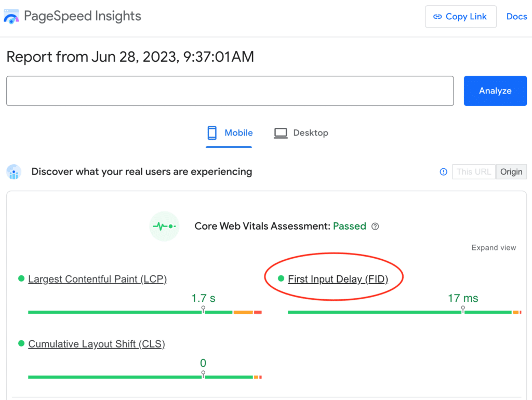Click the help question mark next to Passed
532x400 pixels.
[375, 226]
